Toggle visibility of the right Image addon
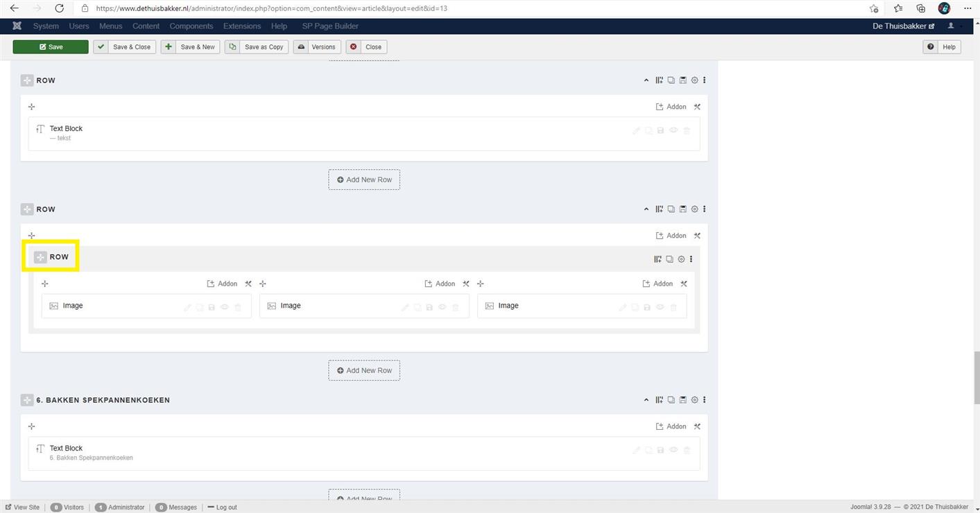This screenshot has height=513, width=980. coord(660,307)
